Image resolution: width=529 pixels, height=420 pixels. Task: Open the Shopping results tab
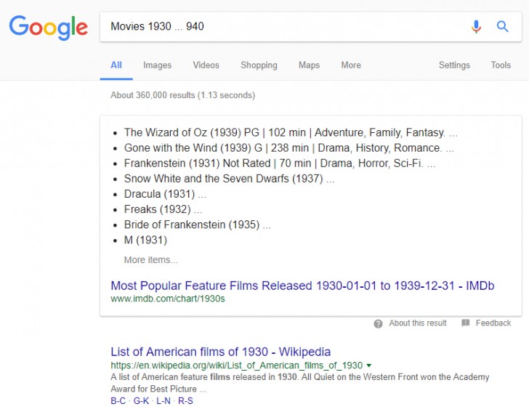click(259, 65)
